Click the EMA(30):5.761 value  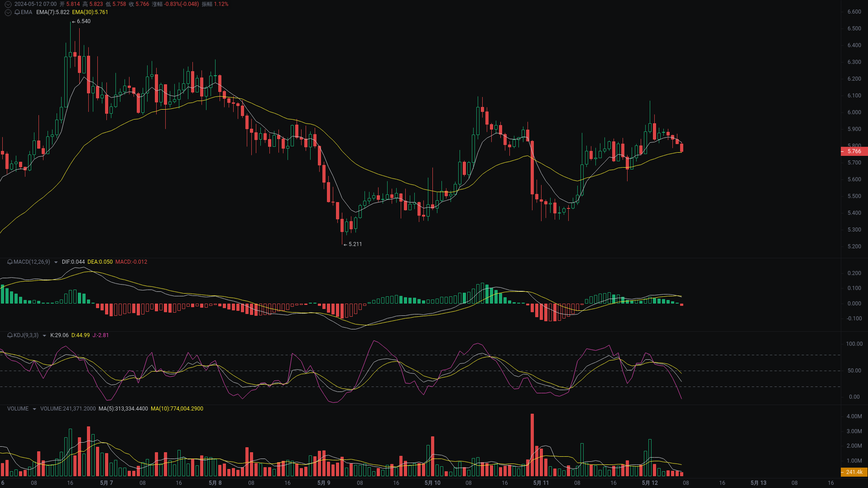point(90,12)
